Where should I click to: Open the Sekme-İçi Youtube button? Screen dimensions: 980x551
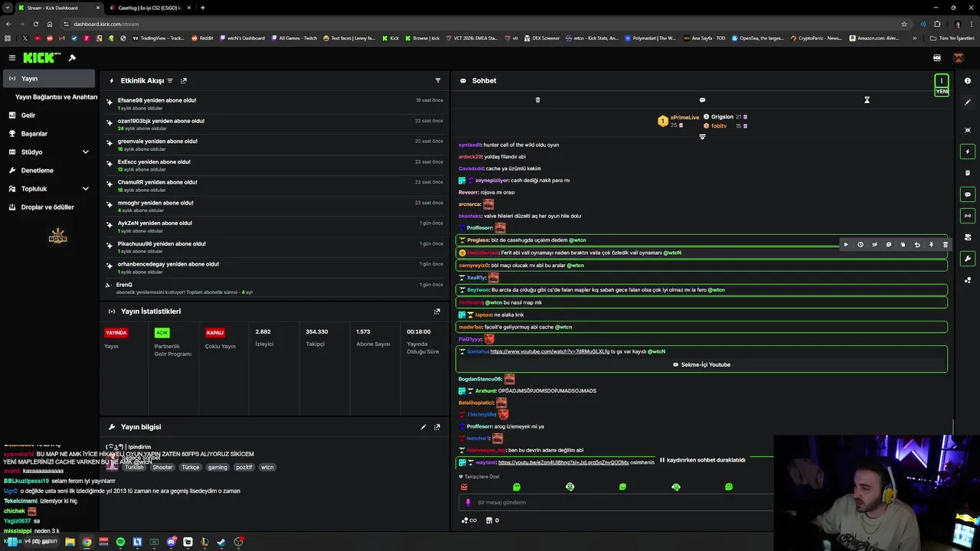pos(701,365)
